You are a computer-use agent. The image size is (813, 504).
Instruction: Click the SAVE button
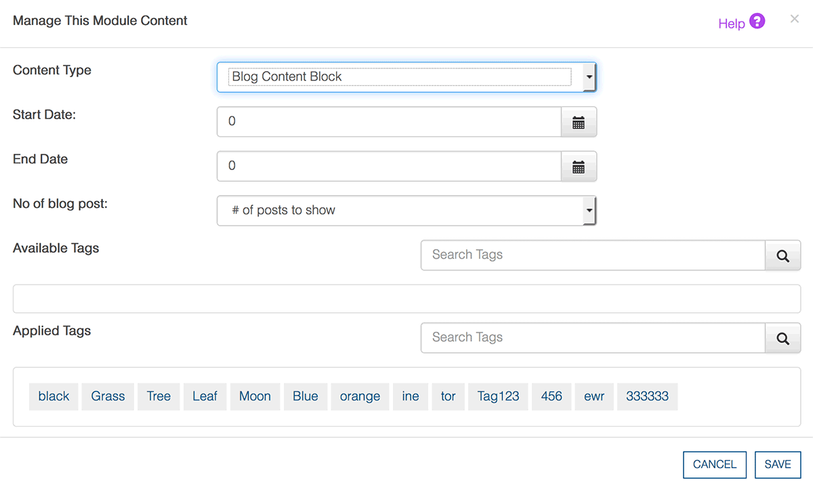click(x=778, y=465)
